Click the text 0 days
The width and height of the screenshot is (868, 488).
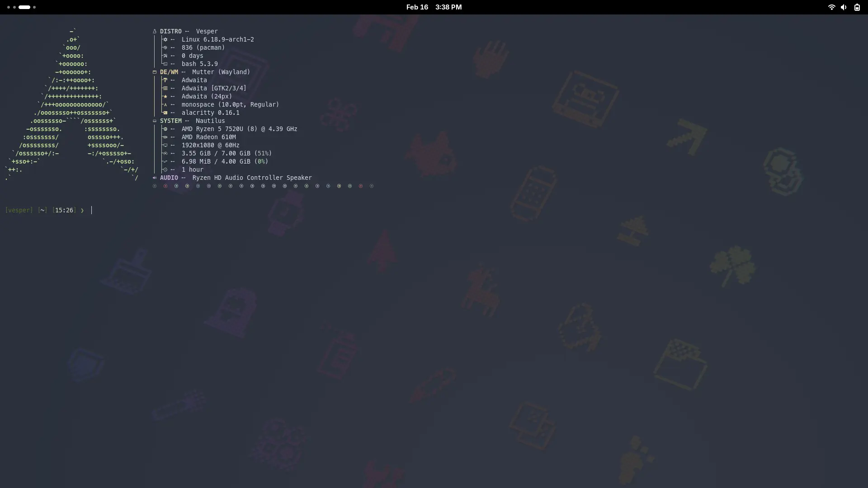click(193, 56)
